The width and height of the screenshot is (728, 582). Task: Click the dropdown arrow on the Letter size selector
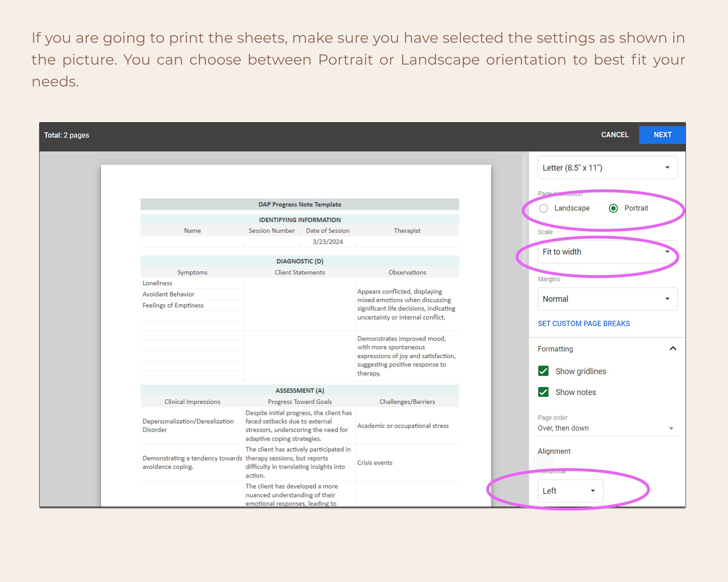tap(667, 168)
